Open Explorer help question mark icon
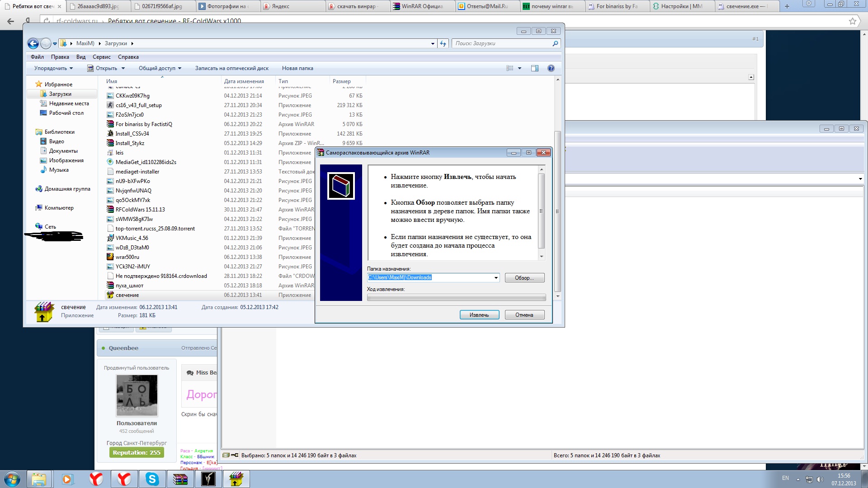 (551, 68)
